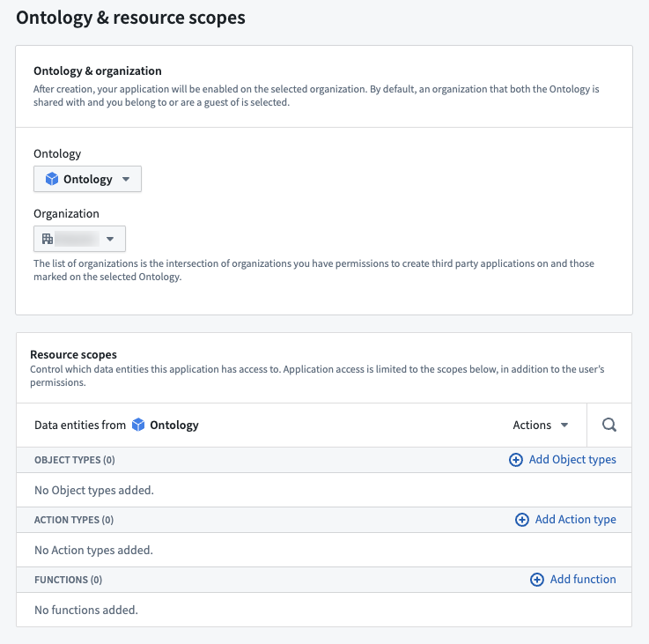Click the building icon in Organization dropdown
Screen dimensions: 649x644
pyautogui.click(x=48, y=239)
